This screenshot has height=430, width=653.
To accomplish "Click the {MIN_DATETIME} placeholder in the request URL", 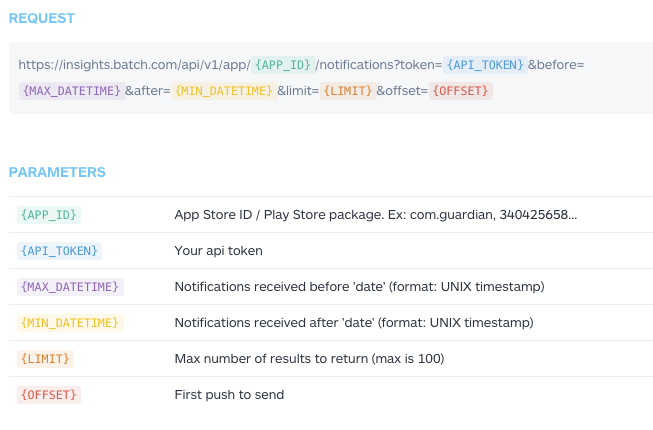I will point(223,91).
